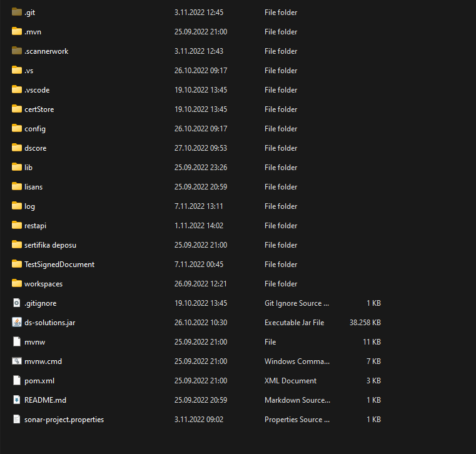Click the .vs folder icon
Image resolution: width=476 pixels, height=454 pixels.
(17, 70)
